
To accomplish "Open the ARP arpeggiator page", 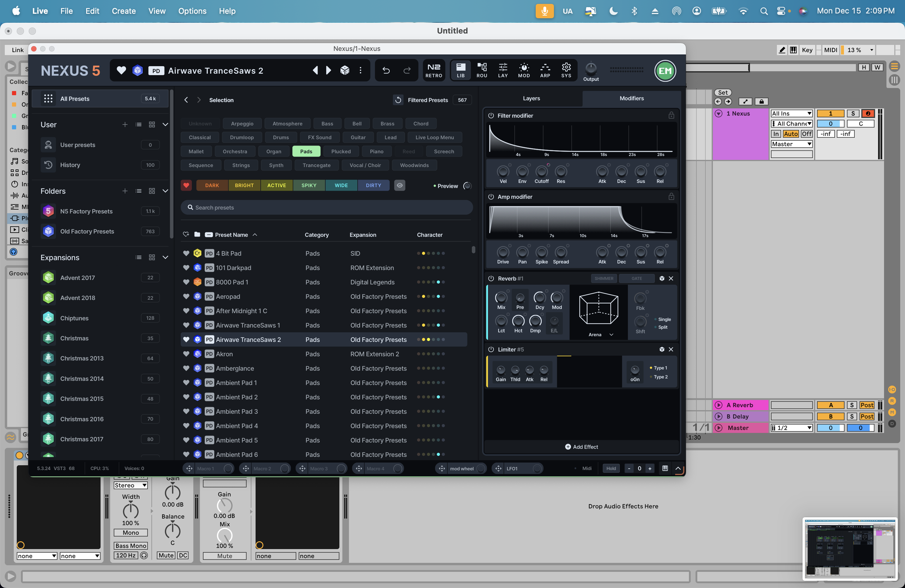I will [545, 70].
